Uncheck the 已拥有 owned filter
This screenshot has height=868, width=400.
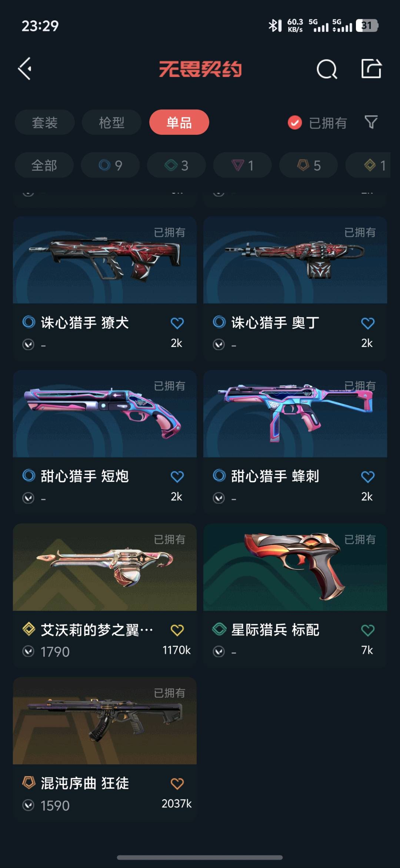317,123
